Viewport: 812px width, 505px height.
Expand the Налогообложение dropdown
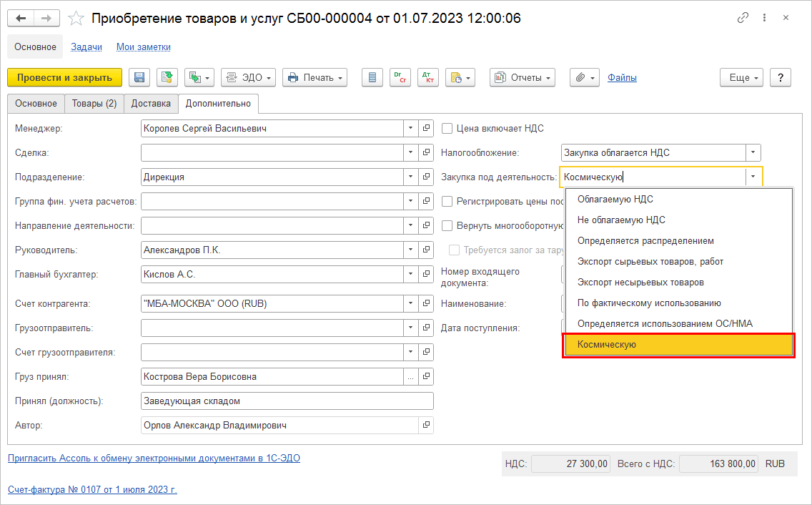[753, 152]
